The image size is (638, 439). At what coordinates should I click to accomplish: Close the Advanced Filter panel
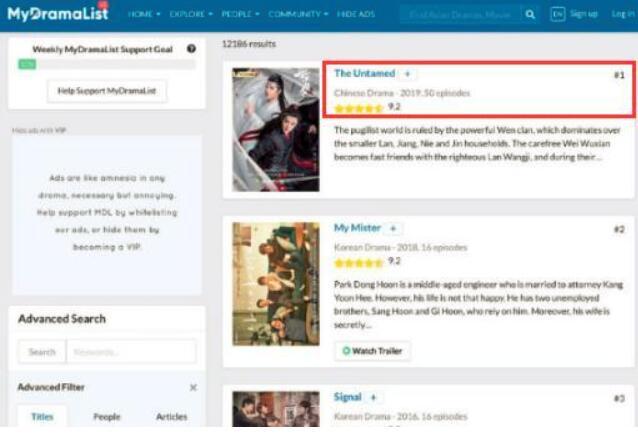pyautogui.click(x=193, y=388)
